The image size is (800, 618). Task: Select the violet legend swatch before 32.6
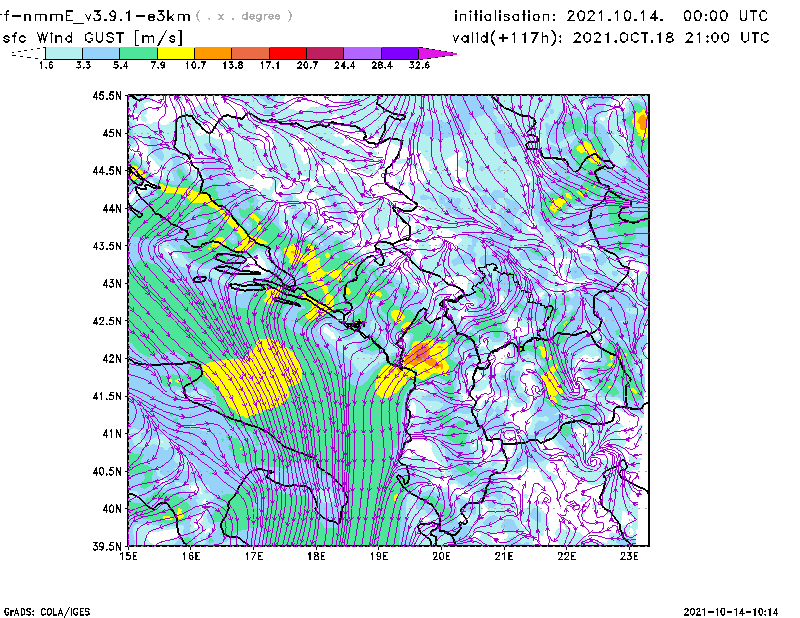pos(400,53)
